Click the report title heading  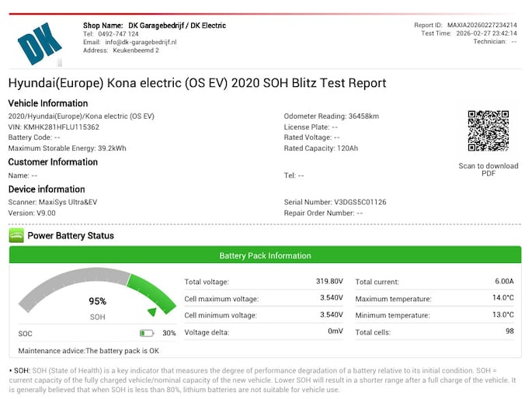coord(196,83)
